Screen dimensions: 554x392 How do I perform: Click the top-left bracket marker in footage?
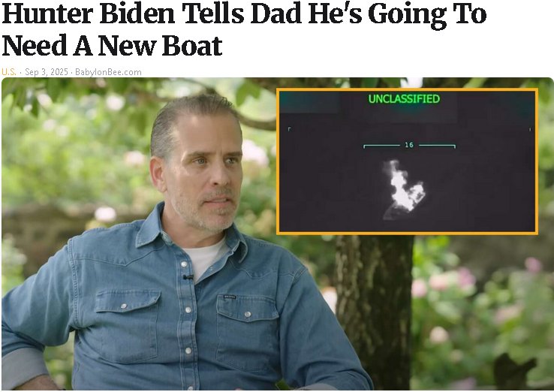(289, 129)
